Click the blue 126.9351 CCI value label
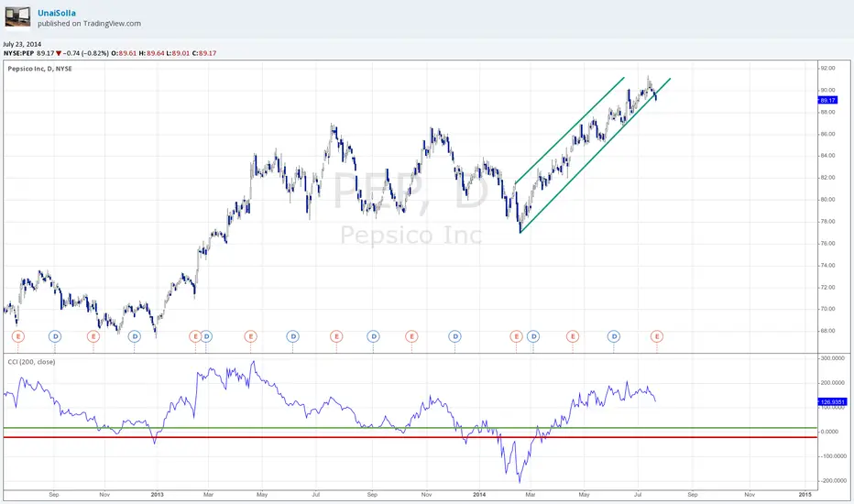The width and height of the screenshot is (854, 504). point(832,402)
